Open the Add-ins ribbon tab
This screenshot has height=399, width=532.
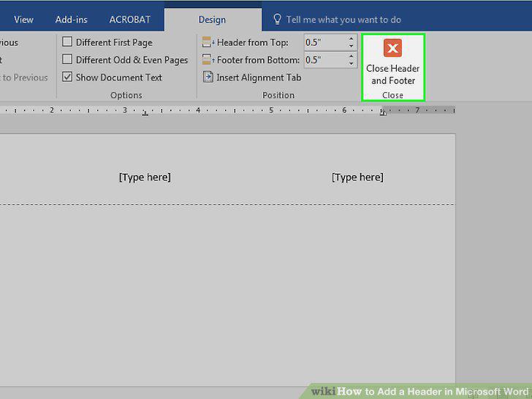pos(72,19)
